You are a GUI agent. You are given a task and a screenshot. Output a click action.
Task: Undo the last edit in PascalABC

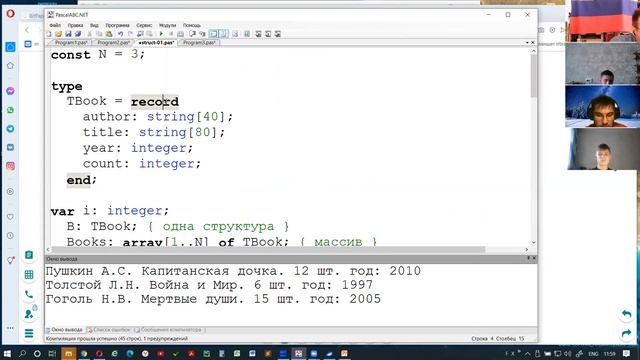120,34
